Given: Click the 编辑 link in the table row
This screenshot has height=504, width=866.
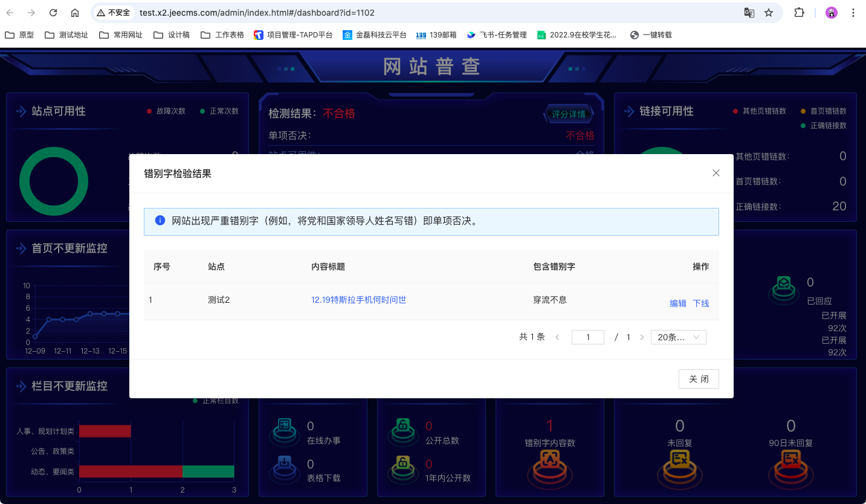Looking at the screenshot, I should [677, 303].
